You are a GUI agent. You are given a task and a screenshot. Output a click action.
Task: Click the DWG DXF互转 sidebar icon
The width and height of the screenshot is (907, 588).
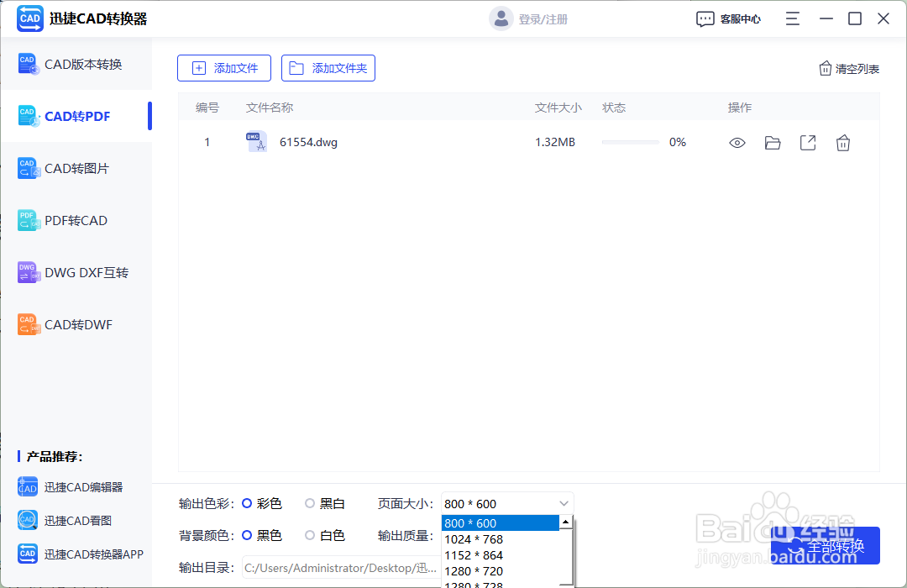click(x=29, y=273)
